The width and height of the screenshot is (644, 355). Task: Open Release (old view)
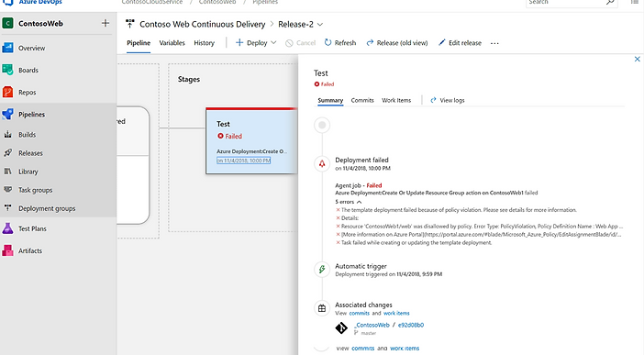pyautogui.click(x=396, y=43)
